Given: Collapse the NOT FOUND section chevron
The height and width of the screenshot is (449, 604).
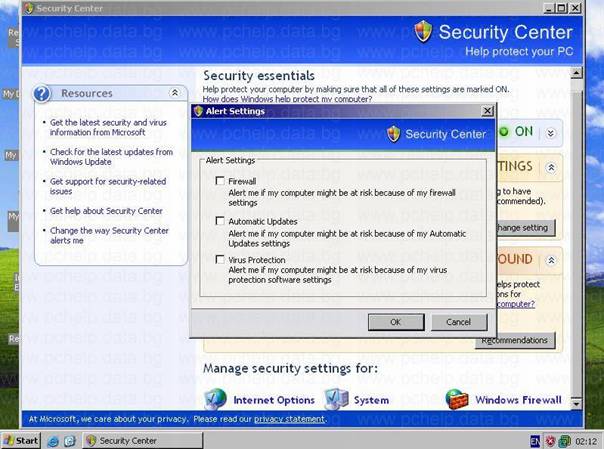Looking at the screenshot, I should point(553,259).
